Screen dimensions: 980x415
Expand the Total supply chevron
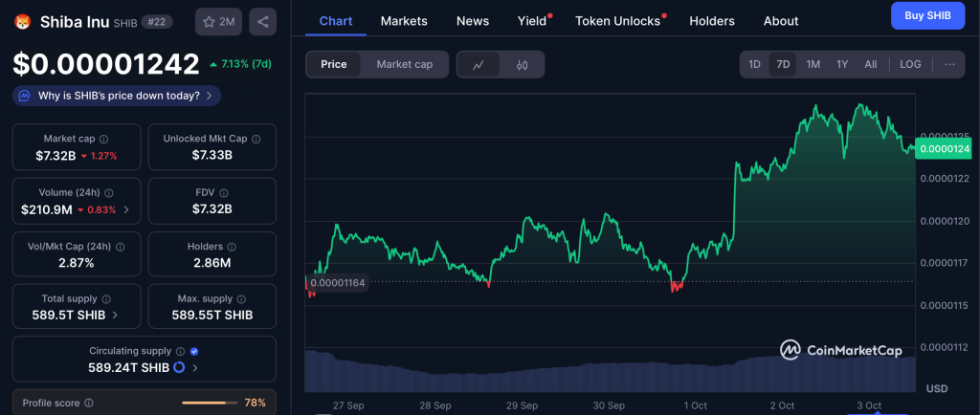116,314
